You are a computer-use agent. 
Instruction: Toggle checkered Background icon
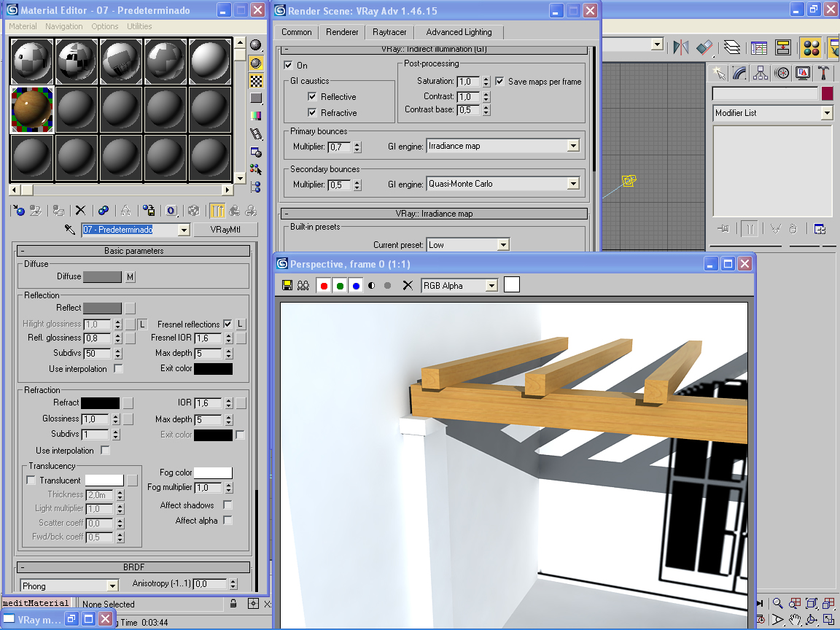tap(256, 81)
